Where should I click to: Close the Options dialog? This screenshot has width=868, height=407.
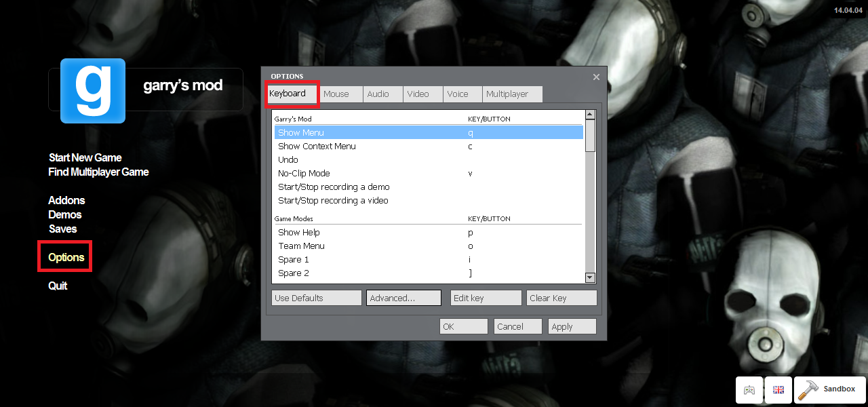click(596, 77)
